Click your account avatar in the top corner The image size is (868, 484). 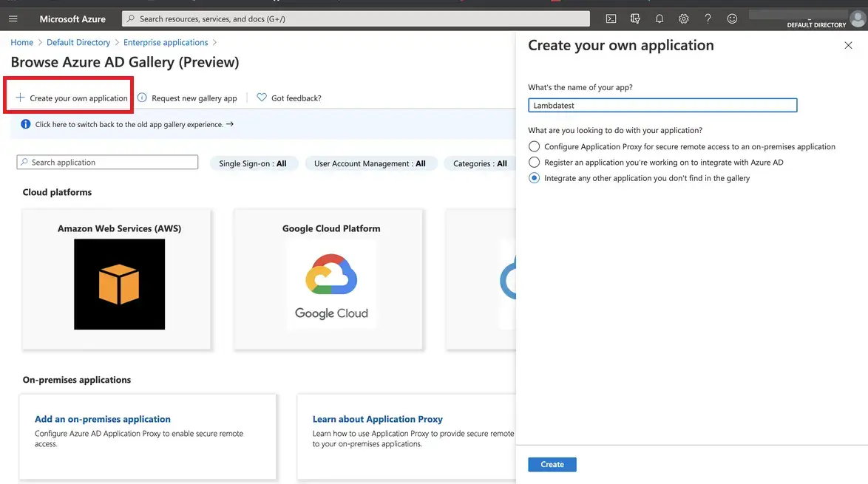click(x=857, y=18)
